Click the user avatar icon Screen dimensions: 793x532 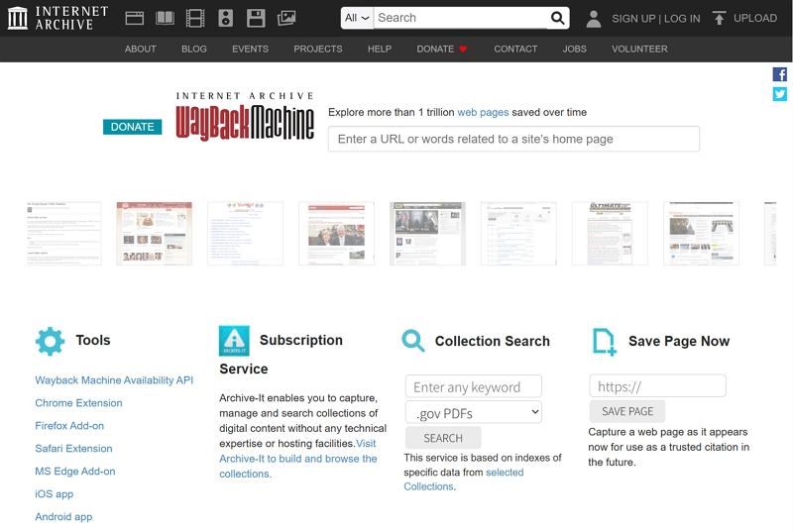(x=593, y=19)
